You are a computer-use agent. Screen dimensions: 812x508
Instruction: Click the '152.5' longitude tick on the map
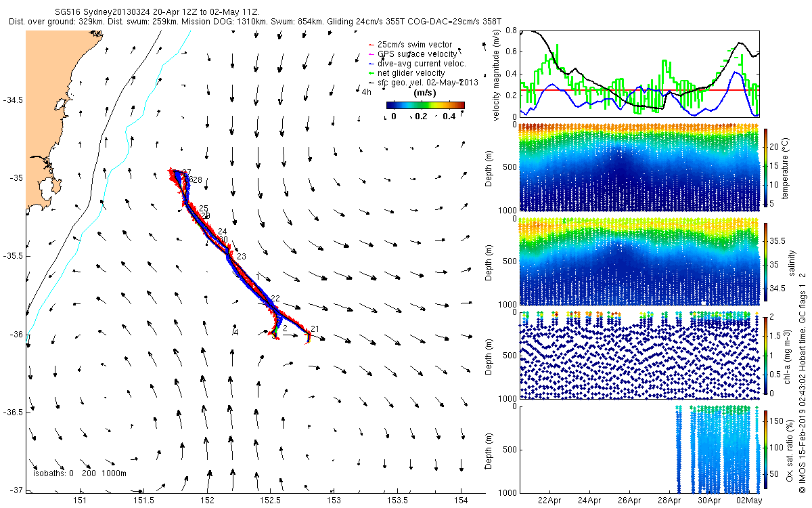(271, 501)
